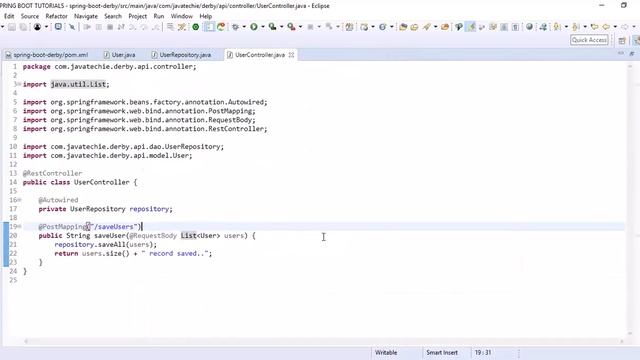Click the Smart Insert status entry
This screenshot has width=640, height=360.
click(x=442, y=353)
